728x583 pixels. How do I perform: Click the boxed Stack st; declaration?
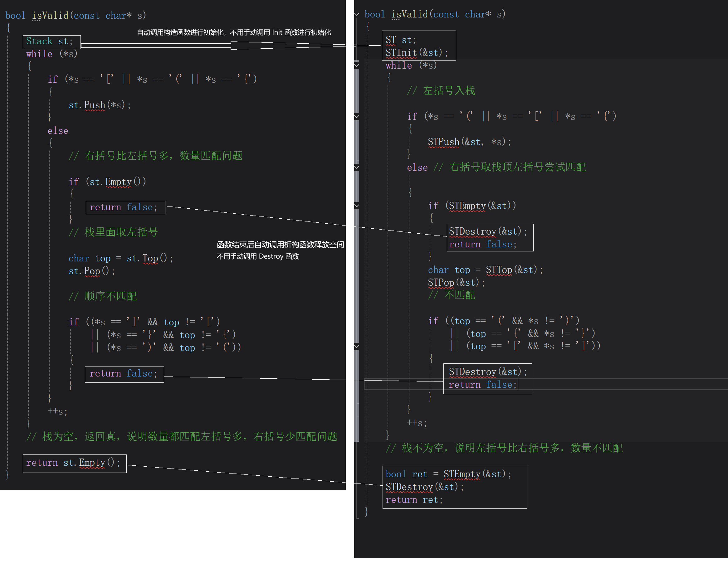[50, 41]
